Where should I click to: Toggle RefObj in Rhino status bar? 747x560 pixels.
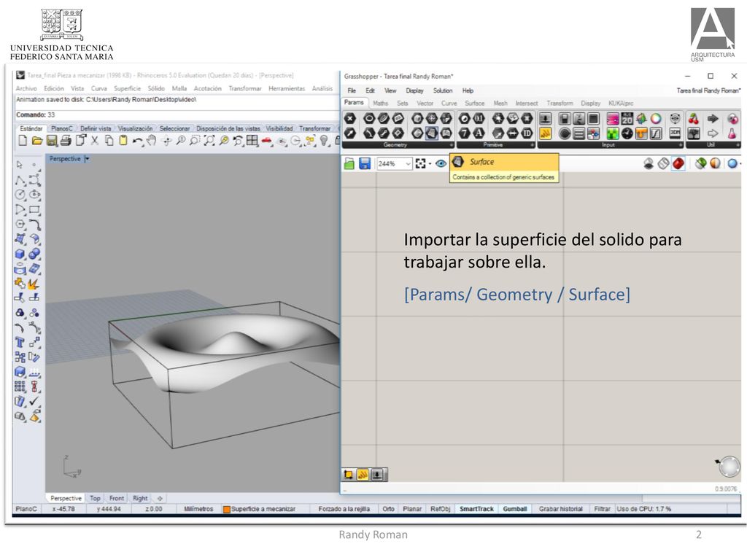click(x=440, y=509)
